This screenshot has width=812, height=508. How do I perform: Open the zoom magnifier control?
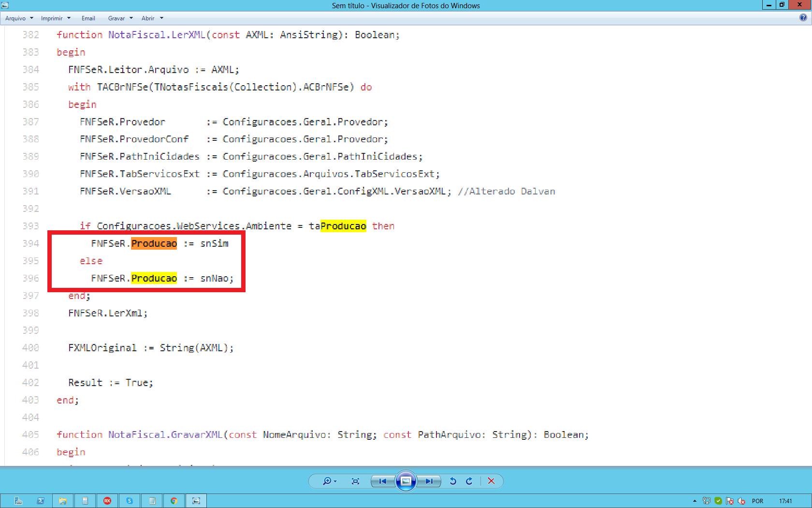(330, 481)
